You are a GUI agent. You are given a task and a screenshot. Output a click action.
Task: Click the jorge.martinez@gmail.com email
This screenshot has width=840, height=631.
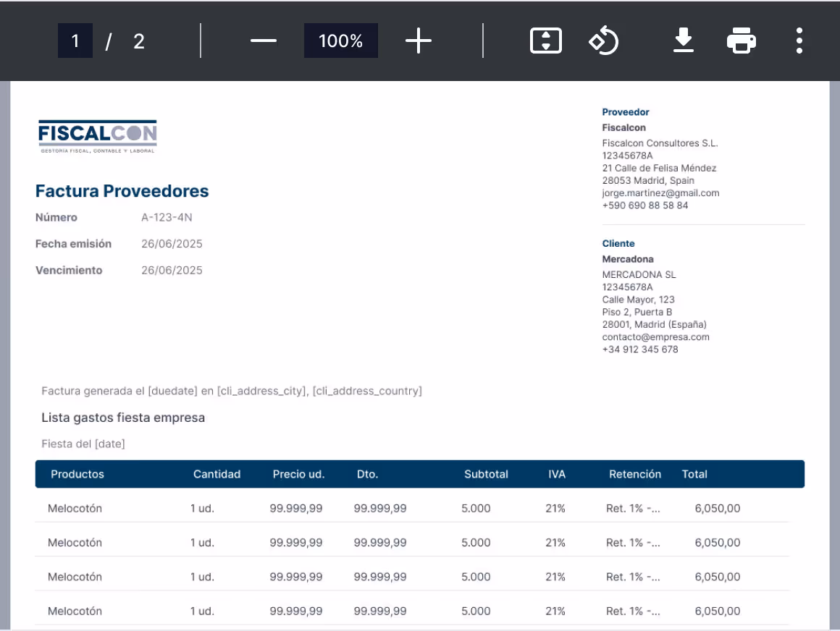pyautogui.click(x=660, y=192)
